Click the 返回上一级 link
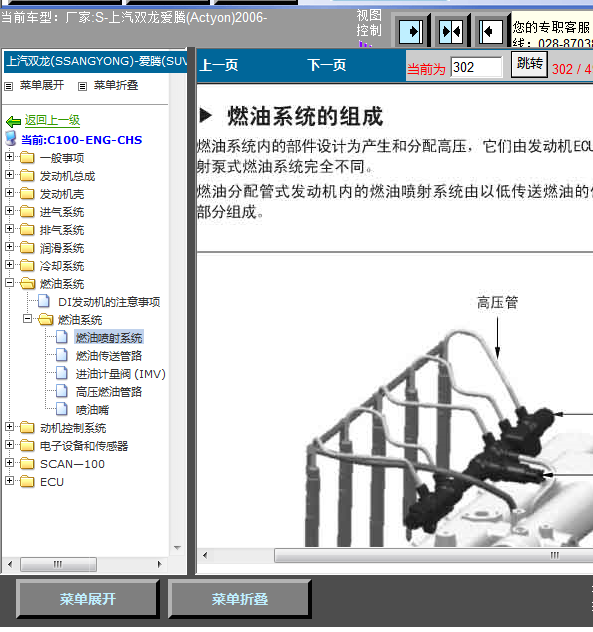 tap(52, 120)
